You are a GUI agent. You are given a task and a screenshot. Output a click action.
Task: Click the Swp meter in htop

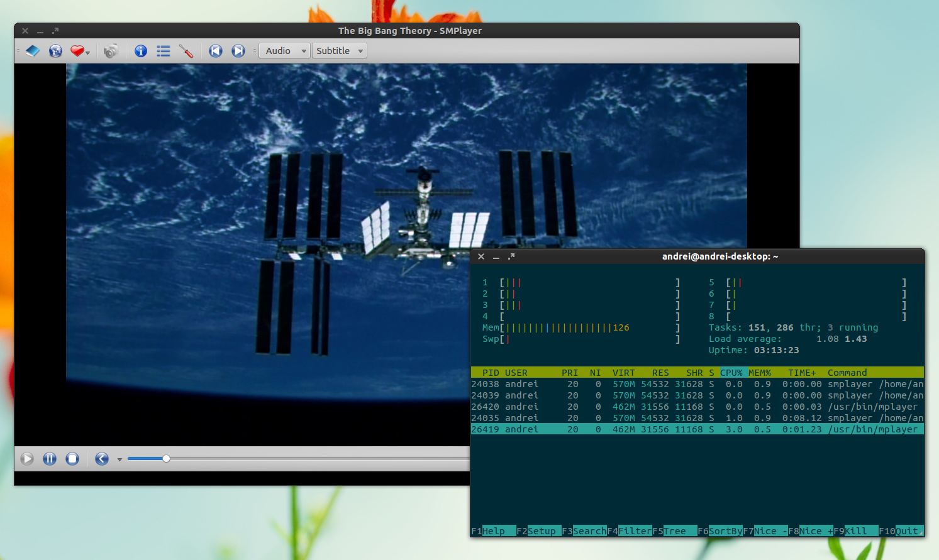(x=581, y=339)
